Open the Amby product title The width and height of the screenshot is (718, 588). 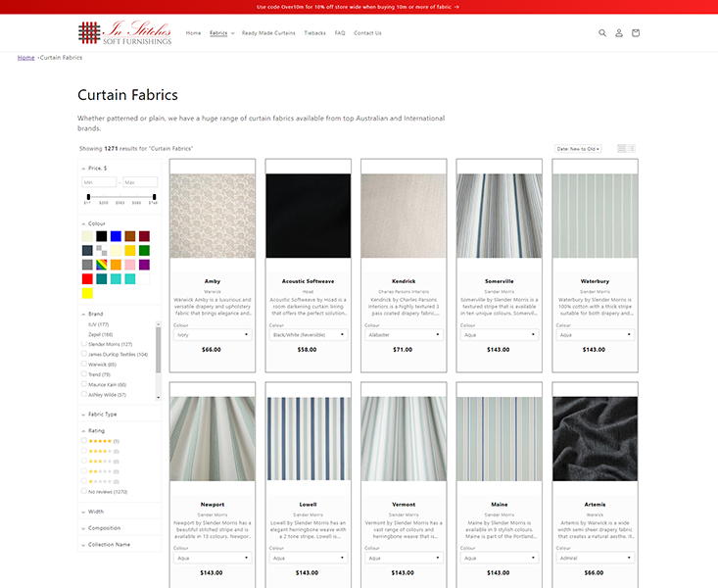point(213,281)
